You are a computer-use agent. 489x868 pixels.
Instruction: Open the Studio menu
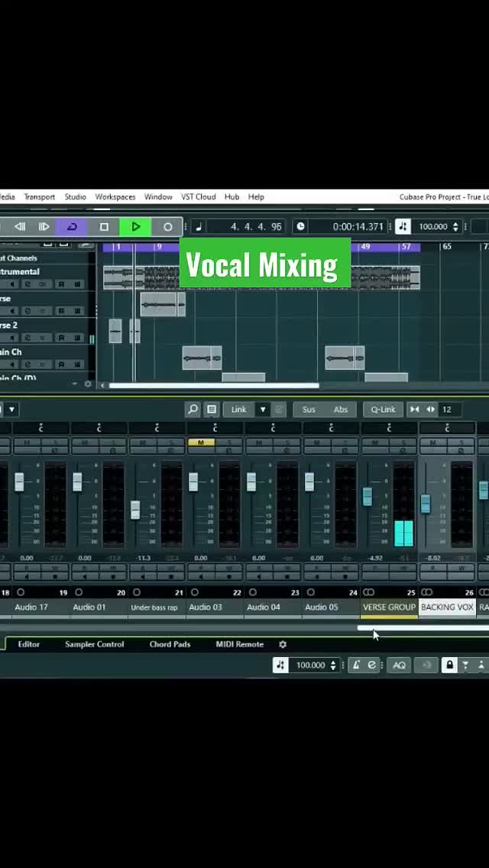tap(75, 196)
